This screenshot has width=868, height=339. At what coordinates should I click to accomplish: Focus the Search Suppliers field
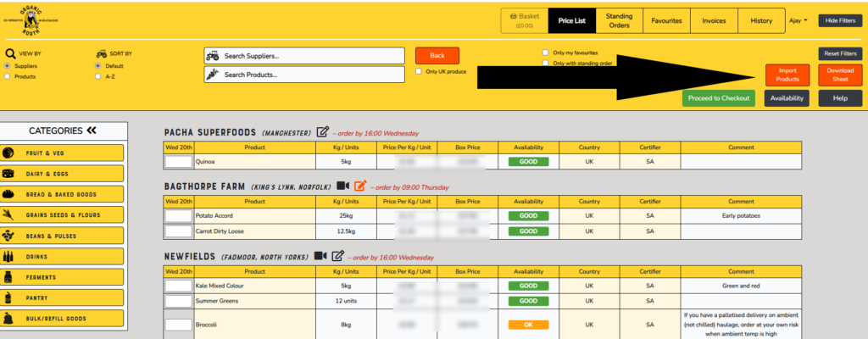304,56
